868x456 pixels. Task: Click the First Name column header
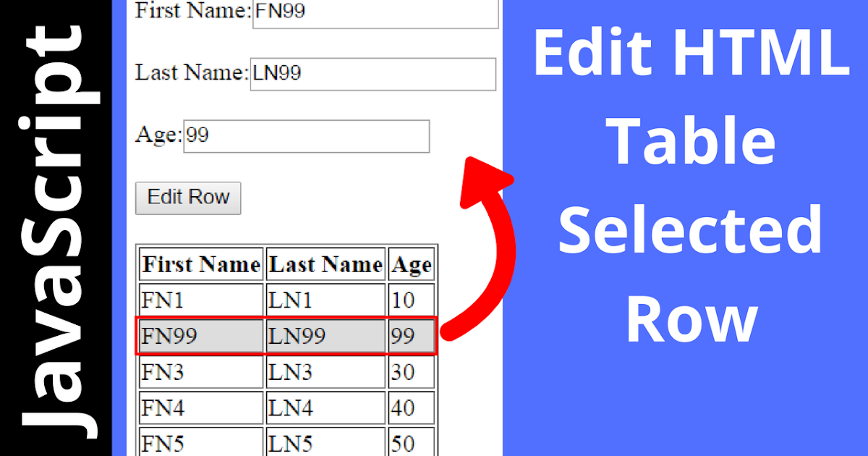(200, 263)
